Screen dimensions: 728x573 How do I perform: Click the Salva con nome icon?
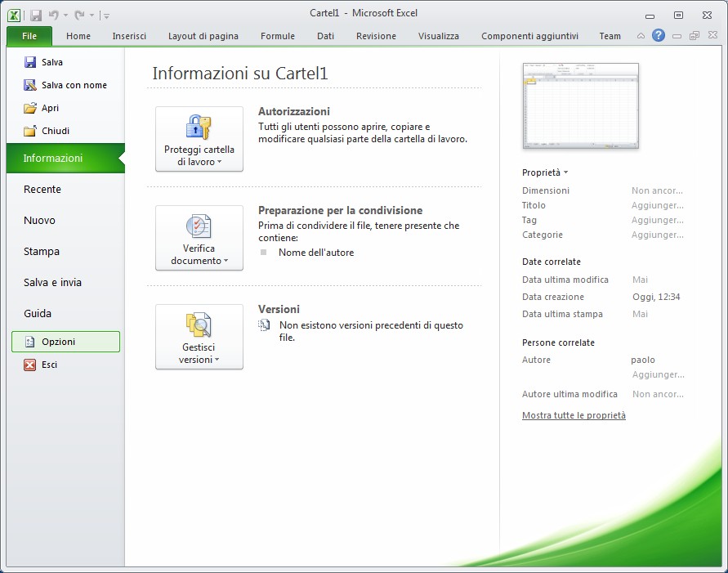pyautogui.click(x=30, y=85)
